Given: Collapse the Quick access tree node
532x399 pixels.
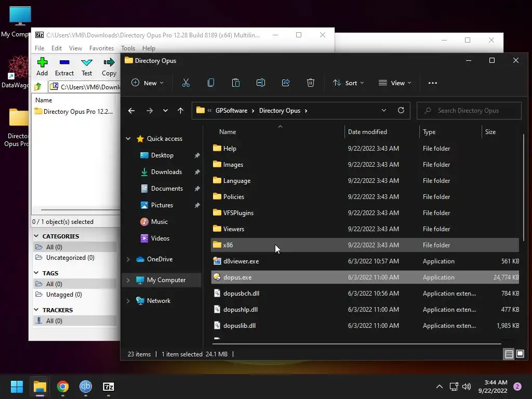Looking at the screenshot, I should pos(128,138).
